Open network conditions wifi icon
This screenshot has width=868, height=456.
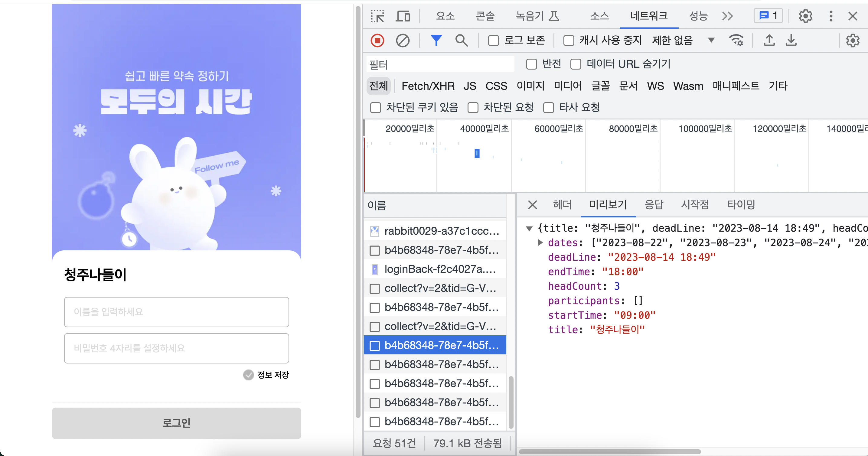[736, 41]
